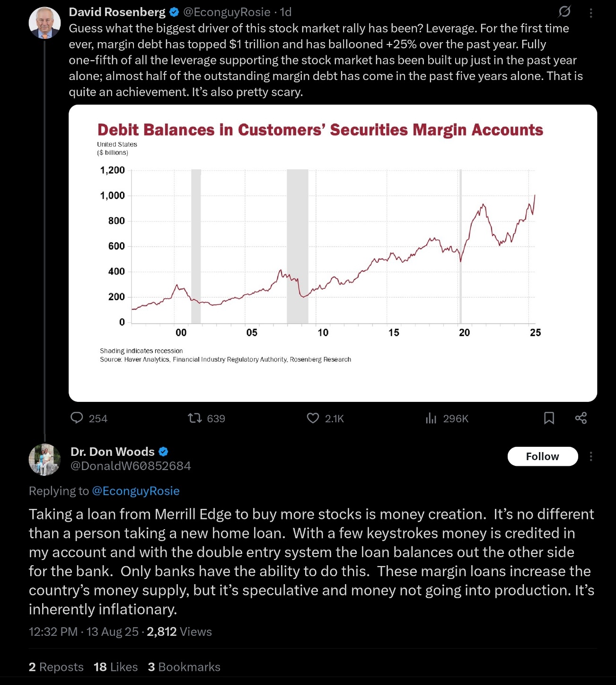Click the Grok icon on Rosenberg's post
This screenshot has height=685, width=616.
pyautogui.click(x=564, y=12)
